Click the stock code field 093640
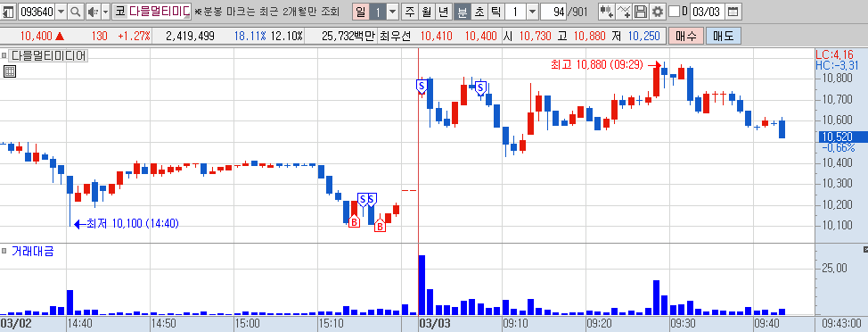Screen dimensions: 868x332 (37, 11)
